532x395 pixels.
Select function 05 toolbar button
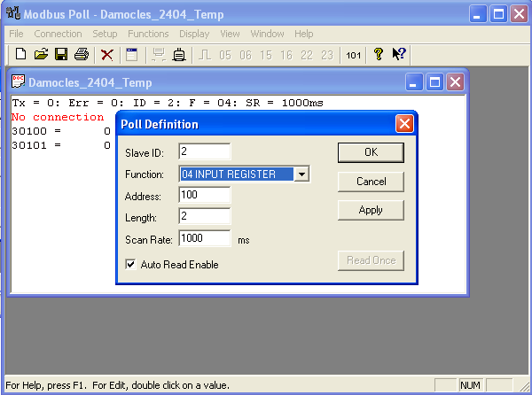[225, 55]
